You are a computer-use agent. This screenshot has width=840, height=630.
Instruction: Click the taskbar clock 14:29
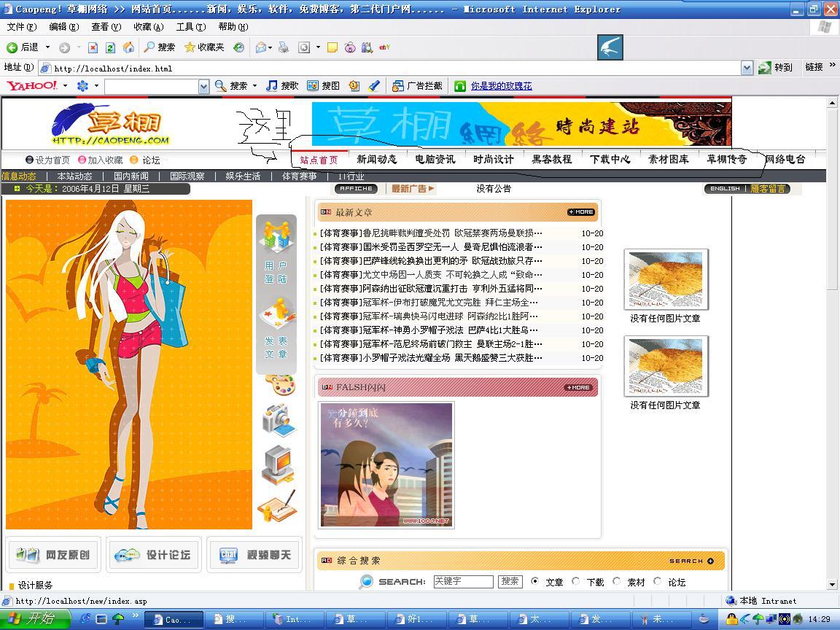coord(819,619)
